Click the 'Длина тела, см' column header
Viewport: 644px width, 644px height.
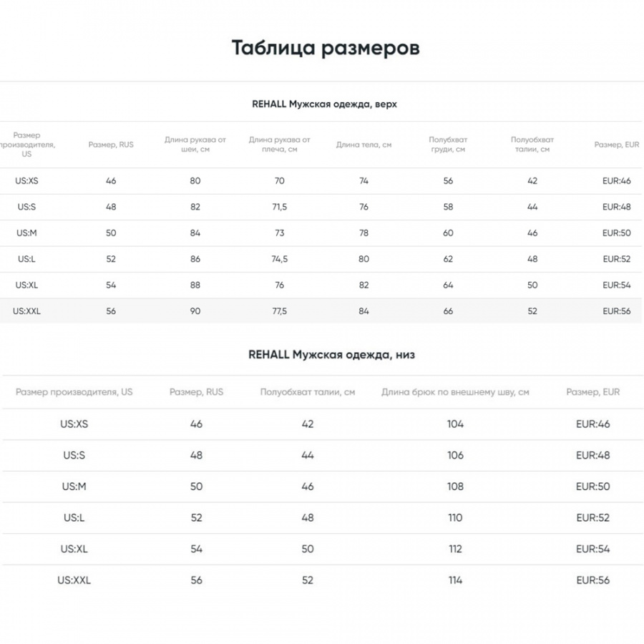pyautogui.click(x=364, y=145)
